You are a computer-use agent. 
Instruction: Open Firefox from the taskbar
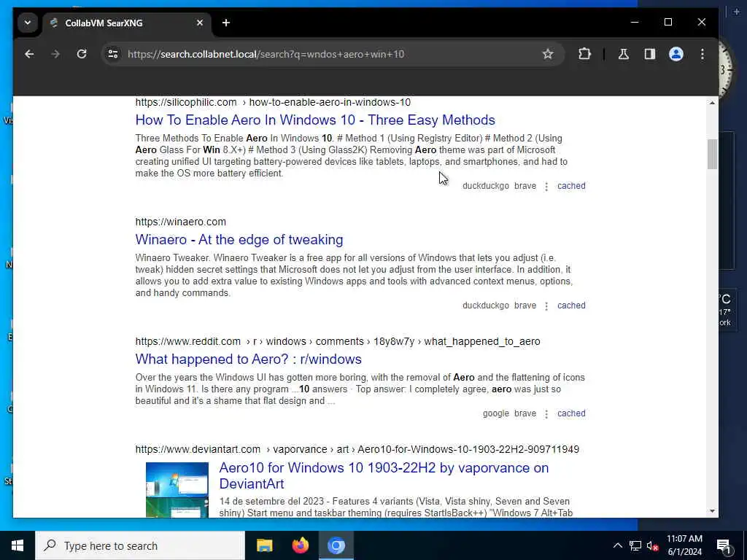[x=300, y=545]
